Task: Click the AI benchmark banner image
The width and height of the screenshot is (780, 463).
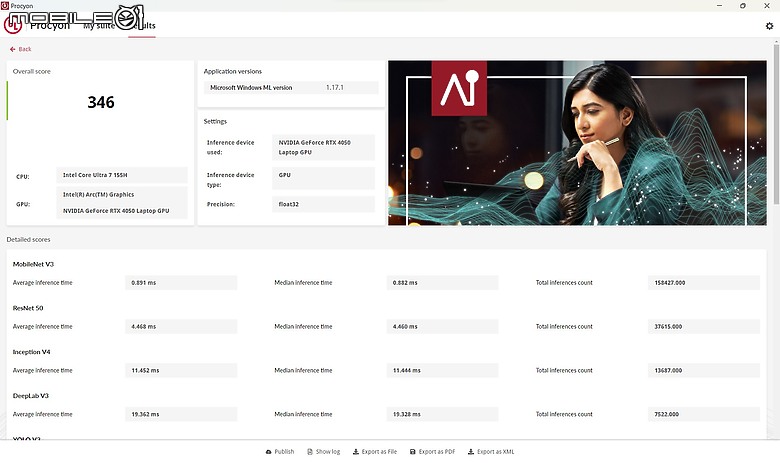Action: (577, 143)
